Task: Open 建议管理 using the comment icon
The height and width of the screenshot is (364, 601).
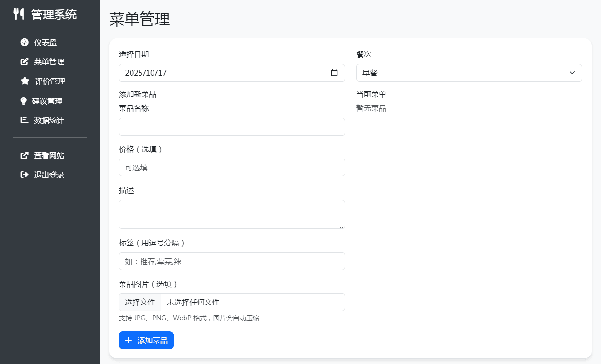Action: click(x=24, y=101)
